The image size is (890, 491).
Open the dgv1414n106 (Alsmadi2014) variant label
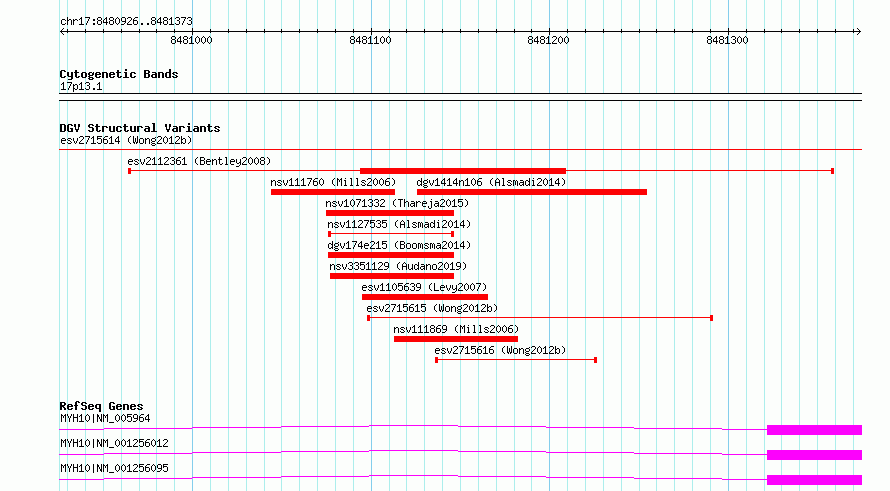coord(491,182)
